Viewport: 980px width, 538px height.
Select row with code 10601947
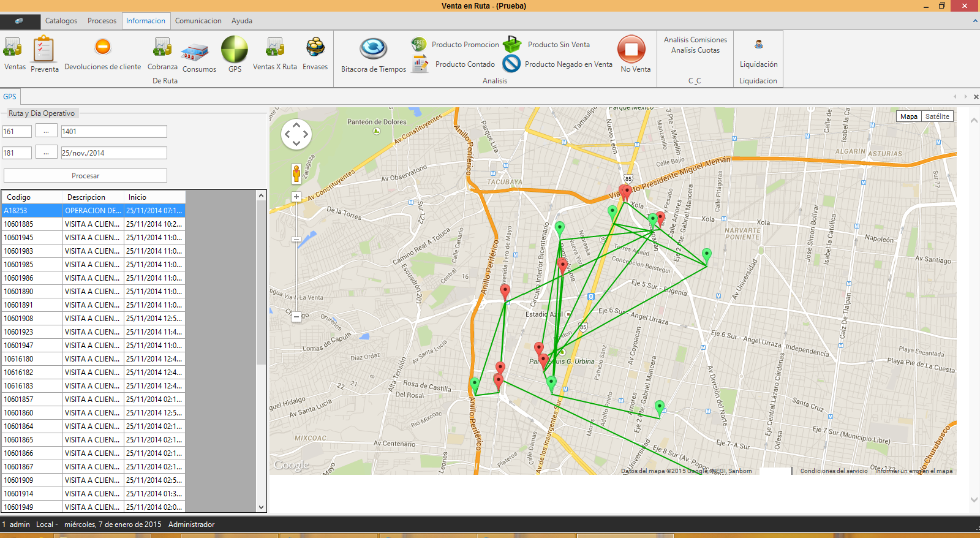pyautogui.click(x=93, y=346)
